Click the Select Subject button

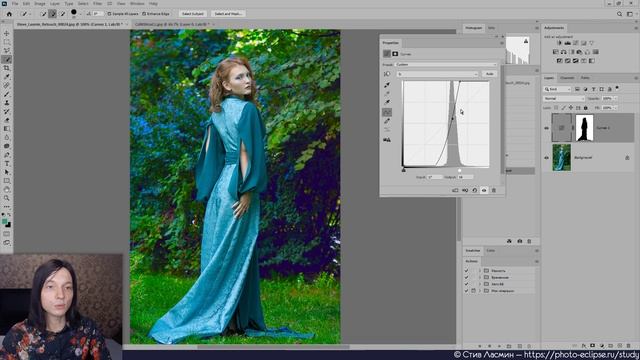192,14
